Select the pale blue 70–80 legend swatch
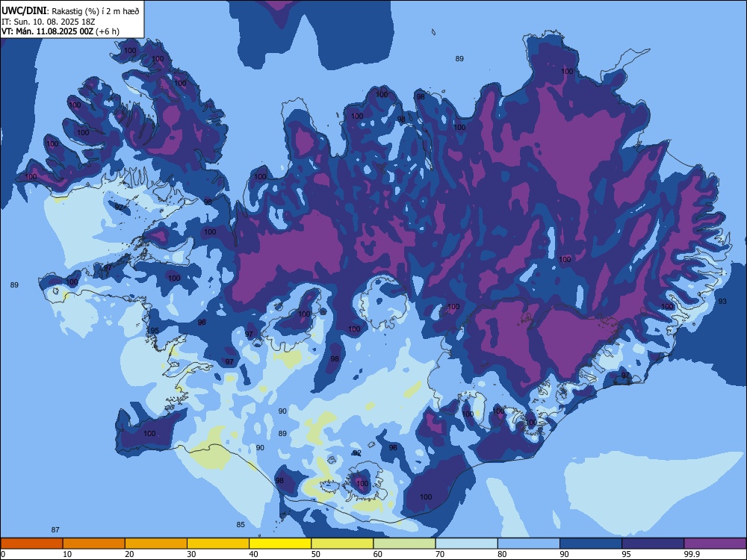This screenshot has height=560, width=747. pyautogui.click(x=466, y=544)
